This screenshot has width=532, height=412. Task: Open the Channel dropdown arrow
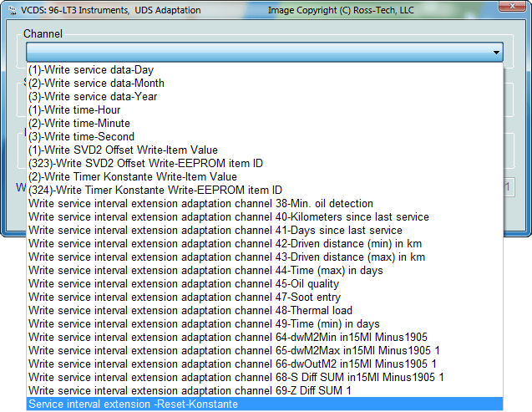tap(496, 53)
